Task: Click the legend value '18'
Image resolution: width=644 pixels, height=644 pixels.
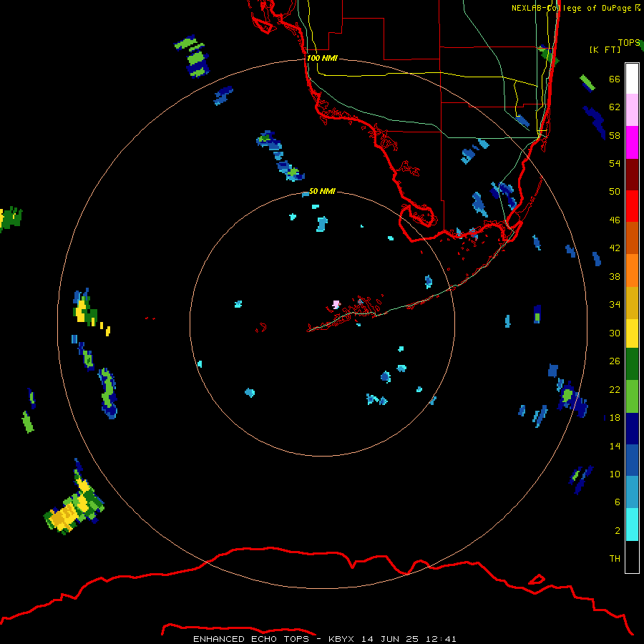Action: pyautogui.click(x=615, y=418)
